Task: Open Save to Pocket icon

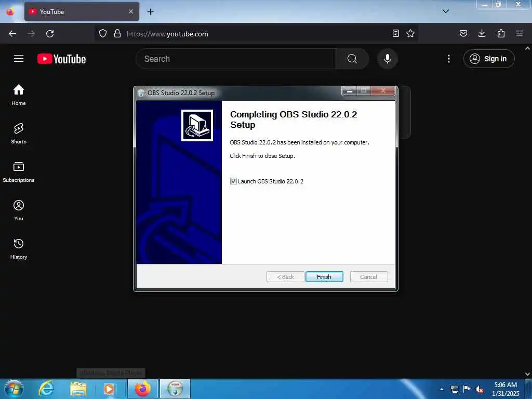Action: pos(463,33)
